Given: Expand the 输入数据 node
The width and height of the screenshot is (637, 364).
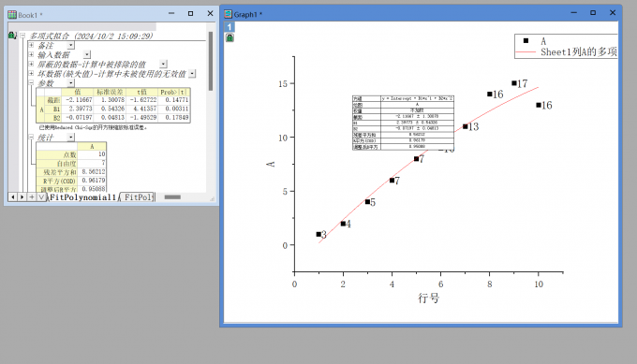Looking at the screenshot, I should pyautogui.click(x=31, y=54).
